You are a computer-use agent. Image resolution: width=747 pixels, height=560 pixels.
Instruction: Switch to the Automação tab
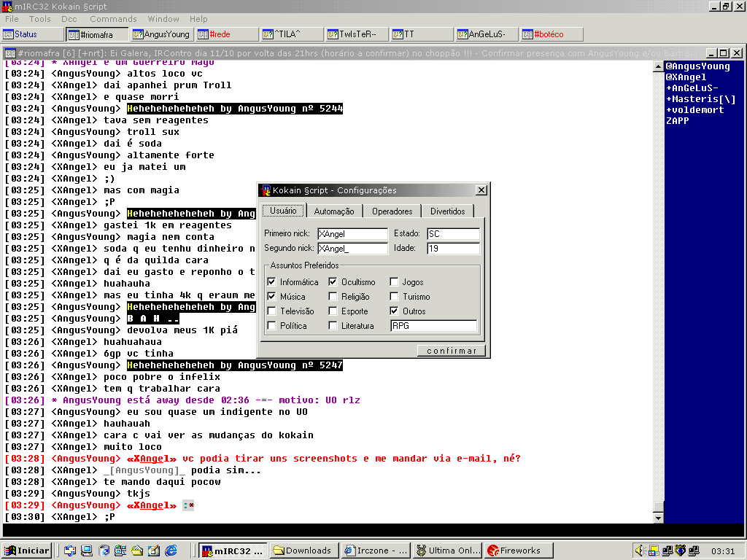coord(334,211)
